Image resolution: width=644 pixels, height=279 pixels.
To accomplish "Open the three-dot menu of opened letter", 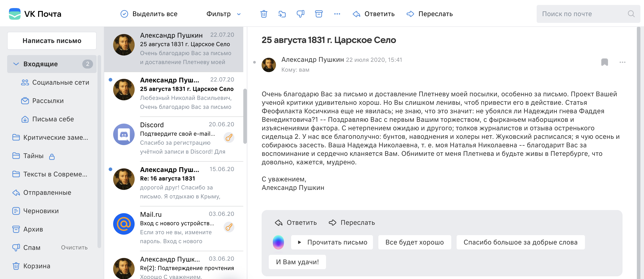I will (623, 62).
